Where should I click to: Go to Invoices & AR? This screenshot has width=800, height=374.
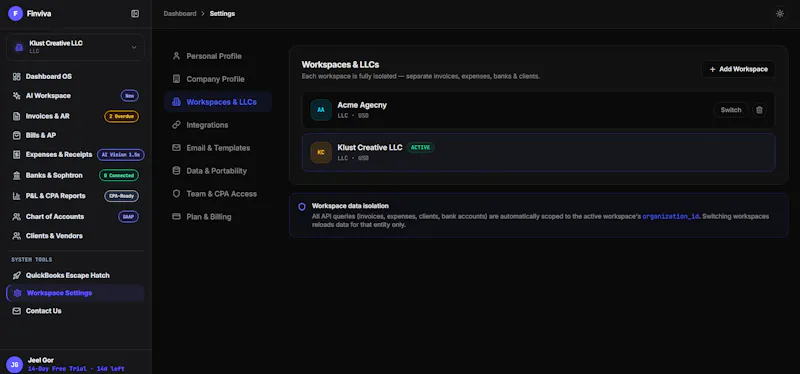[76, 116]
